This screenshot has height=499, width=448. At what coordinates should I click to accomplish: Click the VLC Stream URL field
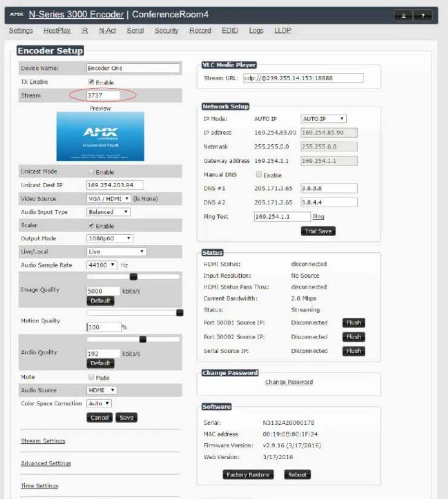coord(304,78)
